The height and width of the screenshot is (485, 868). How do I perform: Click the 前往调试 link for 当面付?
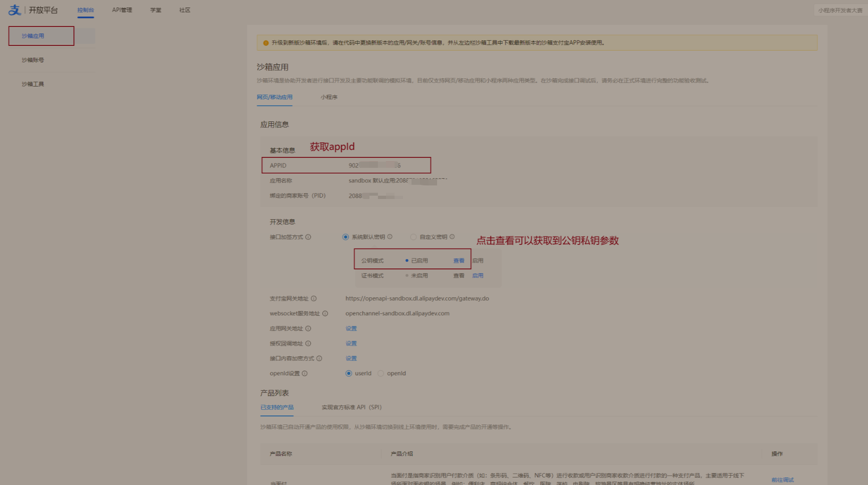coord(782,480)
